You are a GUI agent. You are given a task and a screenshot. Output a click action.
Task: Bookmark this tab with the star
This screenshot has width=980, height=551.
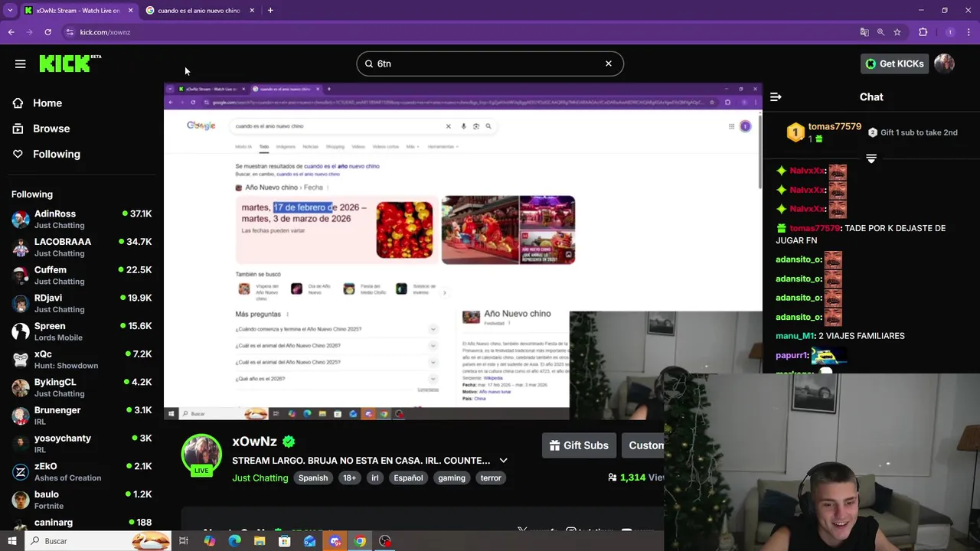click(x=897, y=32)
